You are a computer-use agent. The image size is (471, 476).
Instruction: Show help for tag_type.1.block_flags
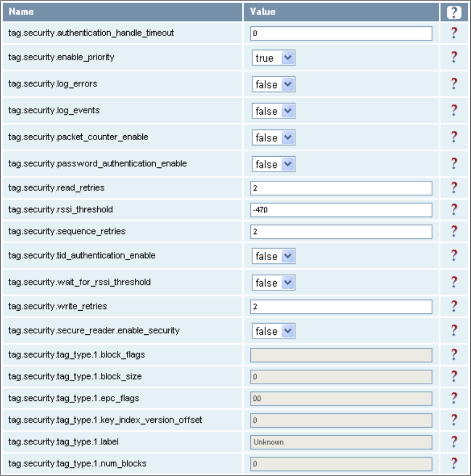pyautogui.click(x=454, y=355)
